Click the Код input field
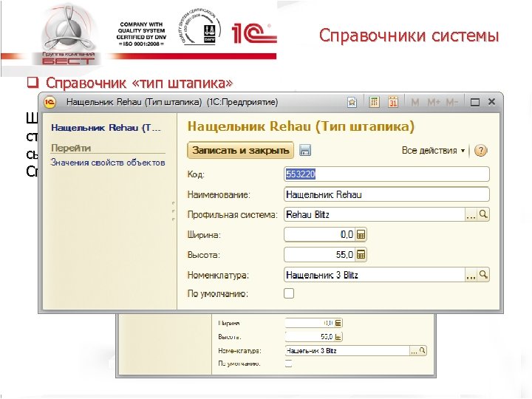 click(386, 174)
